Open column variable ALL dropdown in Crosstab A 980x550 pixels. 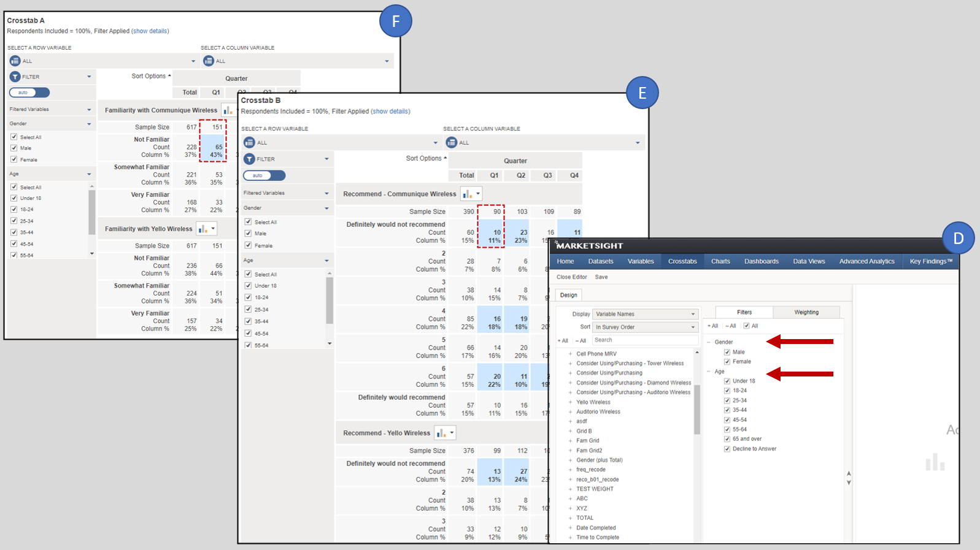[x=296, y=61]
